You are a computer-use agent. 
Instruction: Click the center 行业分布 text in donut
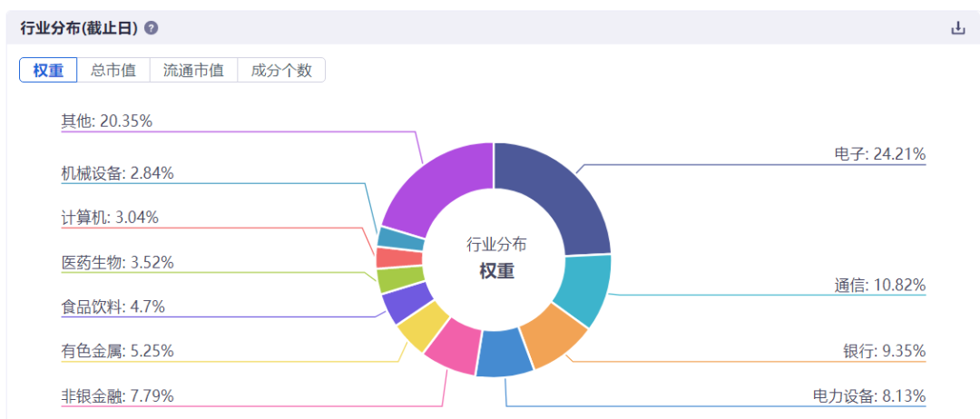click(497, 244)
